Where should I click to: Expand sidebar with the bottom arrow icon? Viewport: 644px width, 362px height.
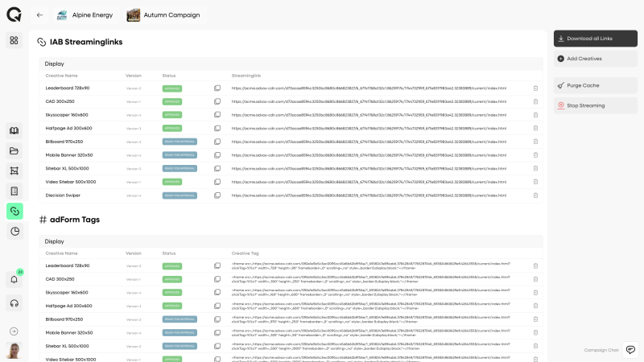click(14, 331)
